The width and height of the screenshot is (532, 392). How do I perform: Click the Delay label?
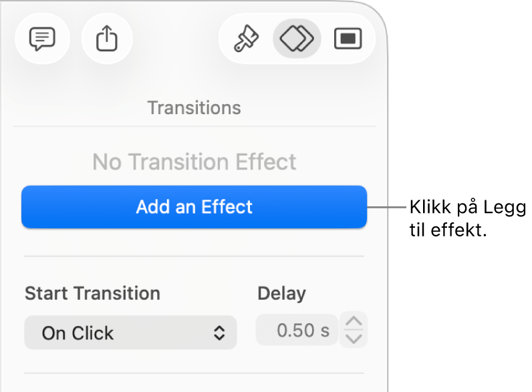pyautogui.click(x=281, y=293)
